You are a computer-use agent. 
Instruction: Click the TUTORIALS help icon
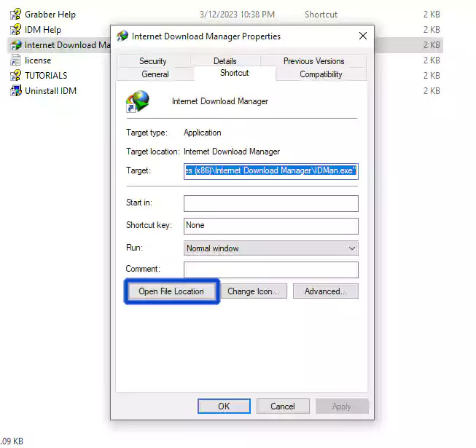click(16, 76)
